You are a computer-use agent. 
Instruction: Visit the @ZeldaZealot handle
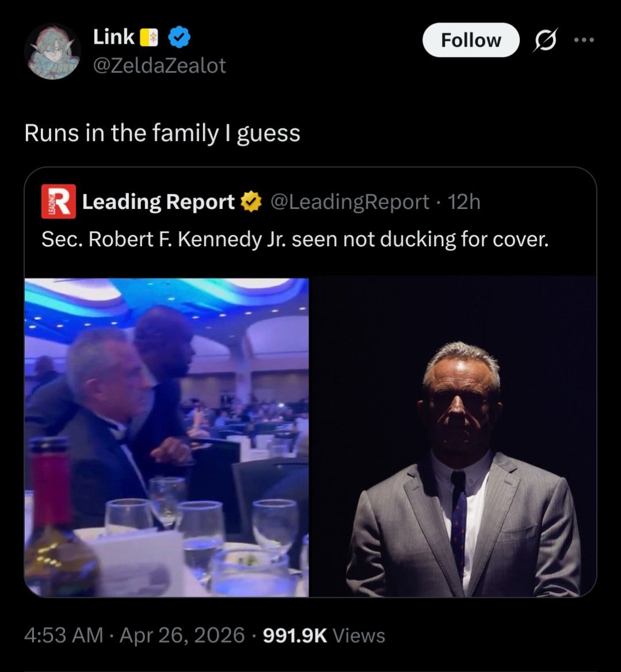click(159, 66)
